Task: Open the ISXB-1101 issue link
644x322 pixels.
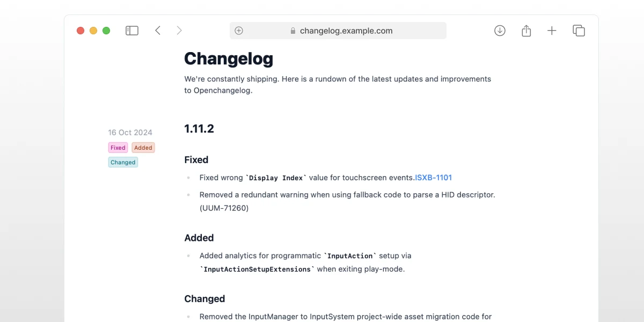Action: click(x=433, y=177)
